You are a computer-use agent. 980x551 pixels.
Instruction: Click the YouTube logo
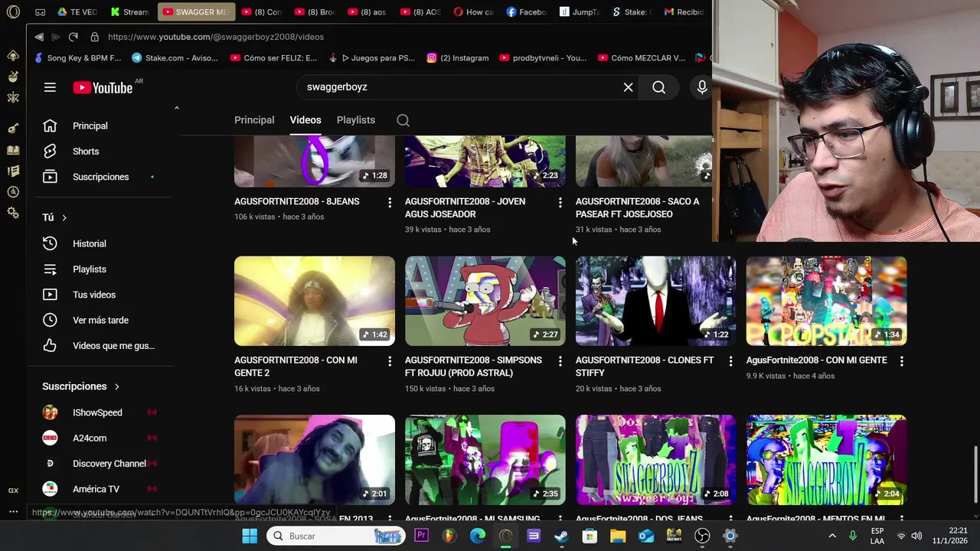(103, 87)
